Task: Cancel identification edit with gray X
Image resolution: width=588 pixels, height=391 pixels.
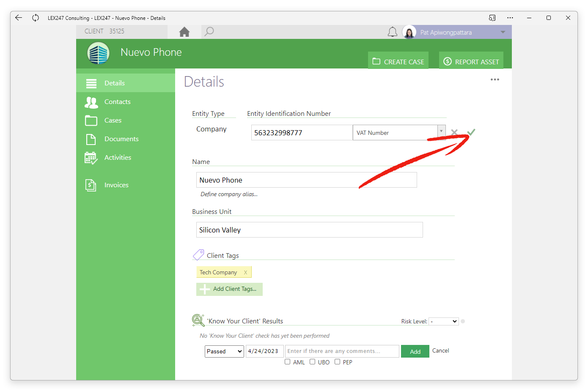Action: [x=454, y=132]
